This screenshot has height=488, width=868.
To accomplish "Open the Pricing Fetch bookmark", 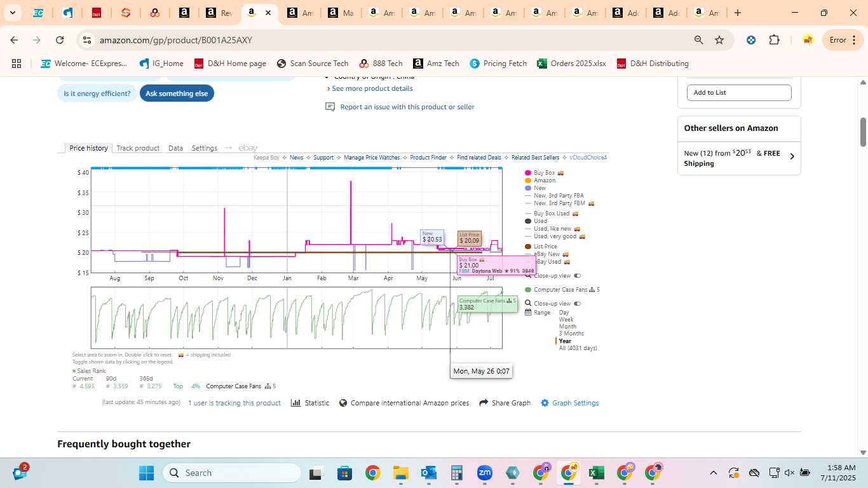I will (x=498, y=64).
